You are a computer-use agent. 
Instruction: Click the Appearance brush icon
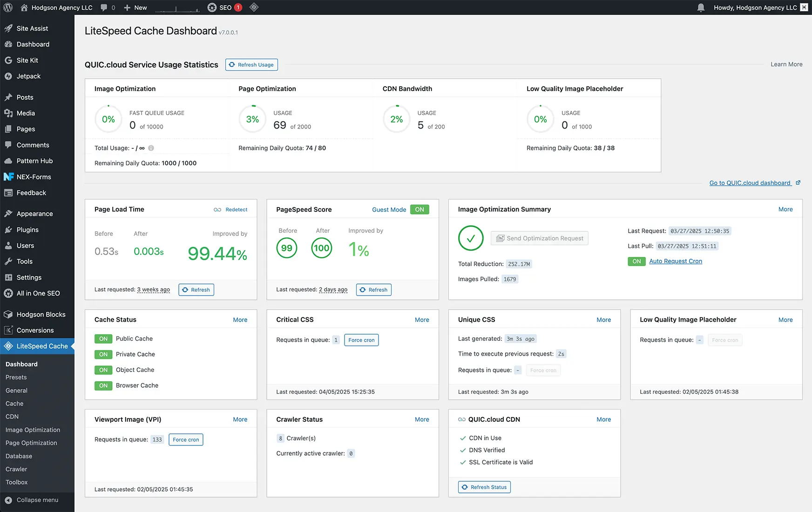(8, 214)
